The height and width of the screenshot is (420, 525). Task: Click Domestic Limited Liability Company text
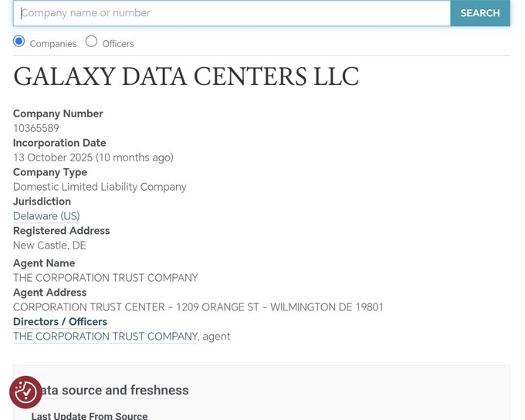100,187
